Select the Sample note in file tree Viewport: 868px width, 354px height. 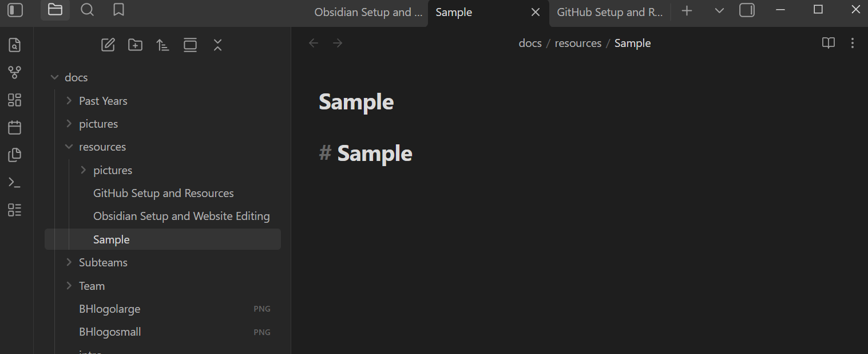pyautogui.click(x=163, y=239)
